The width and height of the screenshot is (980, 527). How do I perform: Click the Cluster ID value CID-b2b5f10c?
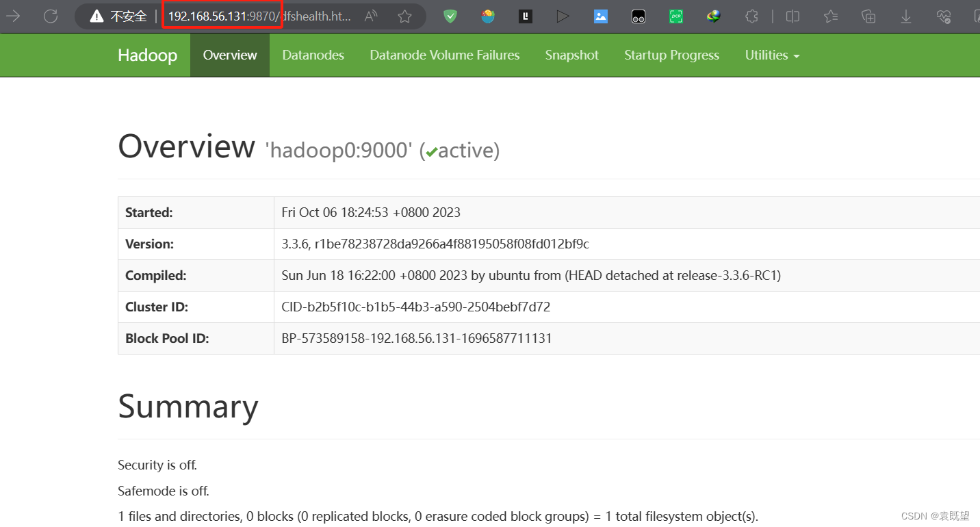[416, 307]
